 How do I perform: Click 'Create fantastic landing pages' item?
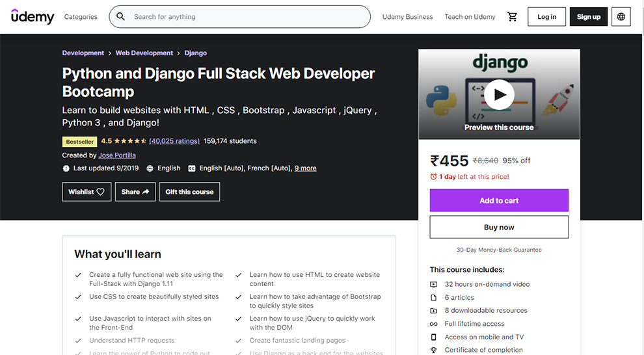297,340
